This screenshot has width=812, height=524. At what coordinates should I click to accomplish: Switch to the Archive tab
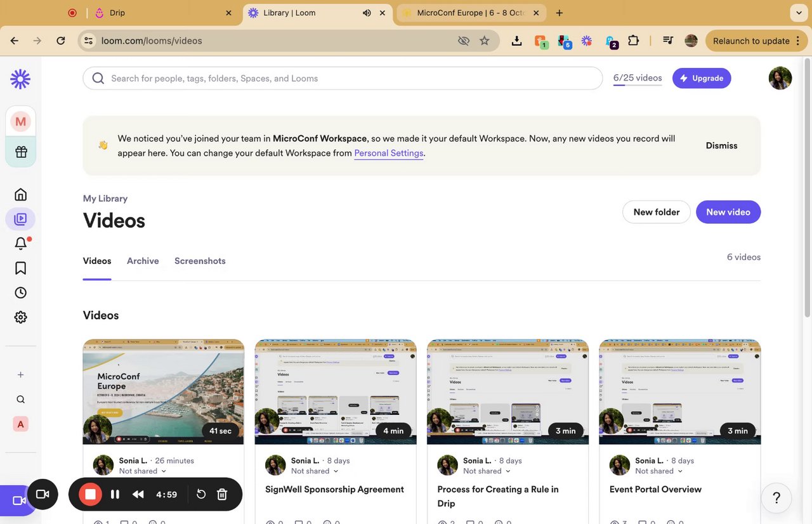click(143, 261)
